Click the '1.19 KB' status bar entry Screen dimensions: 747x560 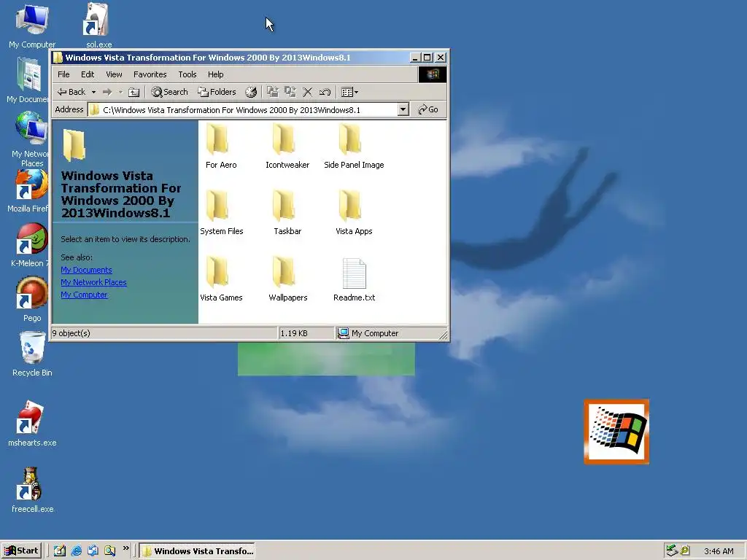point(294,333)
